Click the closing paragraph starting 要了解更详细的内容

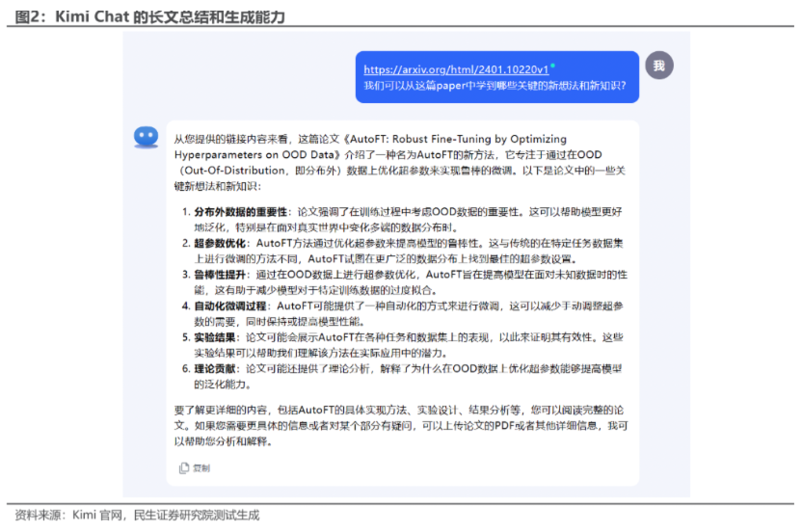400,426
